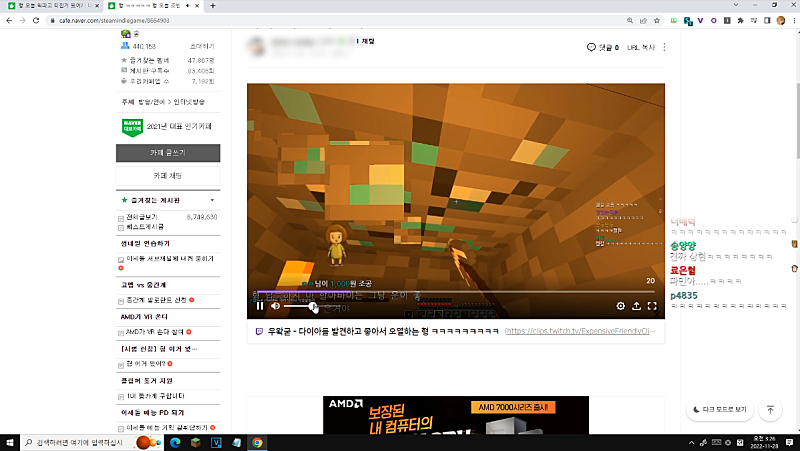Image resolution: width=800 pixels, height=451 pixels.
Task: Open video settings gear icon
Action: [620, 306]
